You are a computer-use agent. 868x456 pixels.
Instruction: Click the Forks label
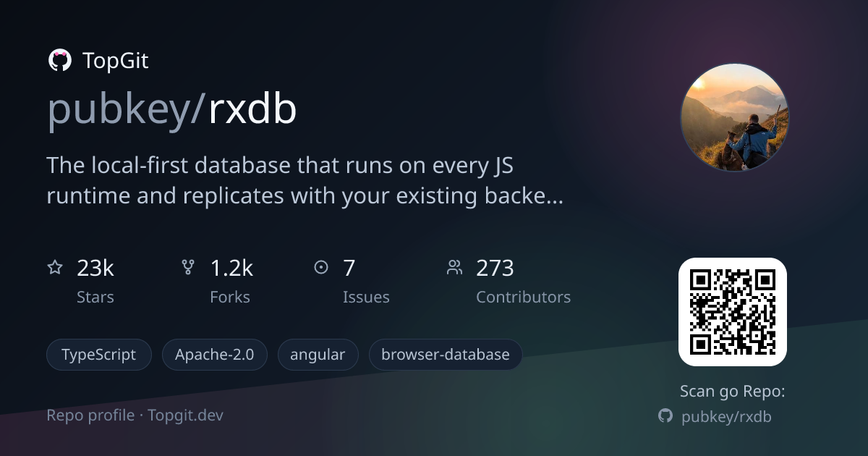click(230, 297)
